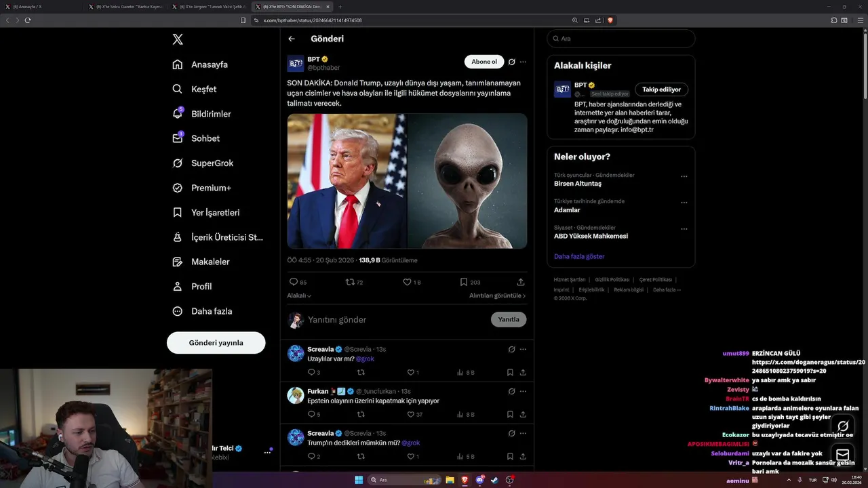Grok icon on Furkan's reply
The image size is (868, 488).
click(x=511, y=391)
